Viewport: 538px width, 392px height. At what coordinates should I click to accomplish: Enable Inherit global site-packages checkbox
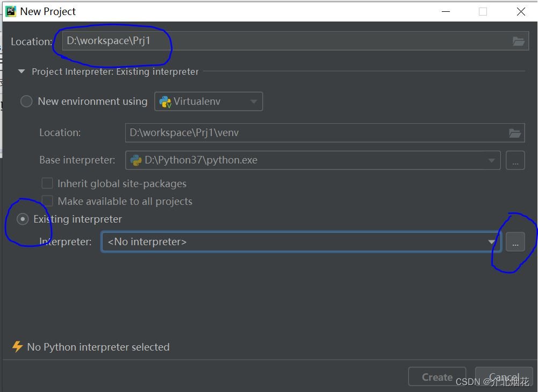tap(47, 183)
